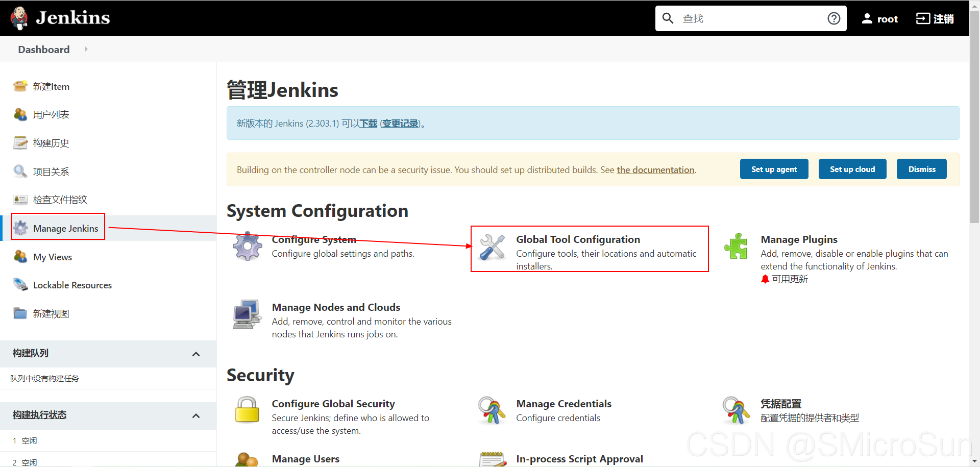Select Manage Jenkins in sidebar
Image resolution: width=980 pixels, height=467 pixels.
66,229
